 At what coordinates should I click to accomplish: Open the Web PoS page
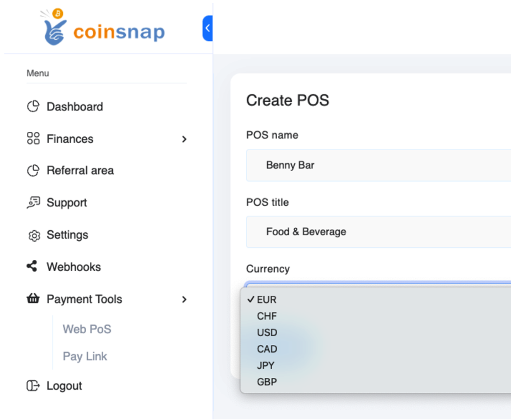(x=87, y=329)
